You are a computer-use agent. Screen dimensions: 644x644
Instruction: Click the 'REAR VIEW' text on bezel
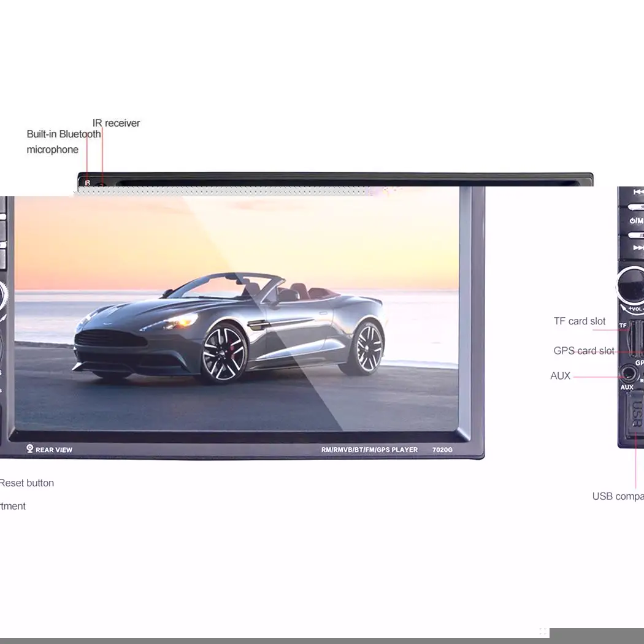[54, 450]
